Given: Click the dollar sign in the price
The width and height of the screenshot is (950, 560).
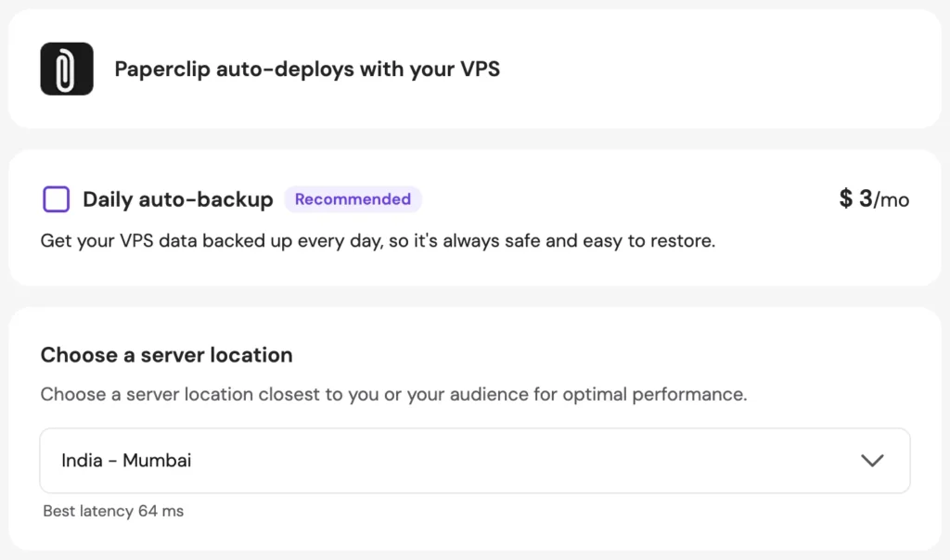Looking at the screenshot, I should coord(846,199).
